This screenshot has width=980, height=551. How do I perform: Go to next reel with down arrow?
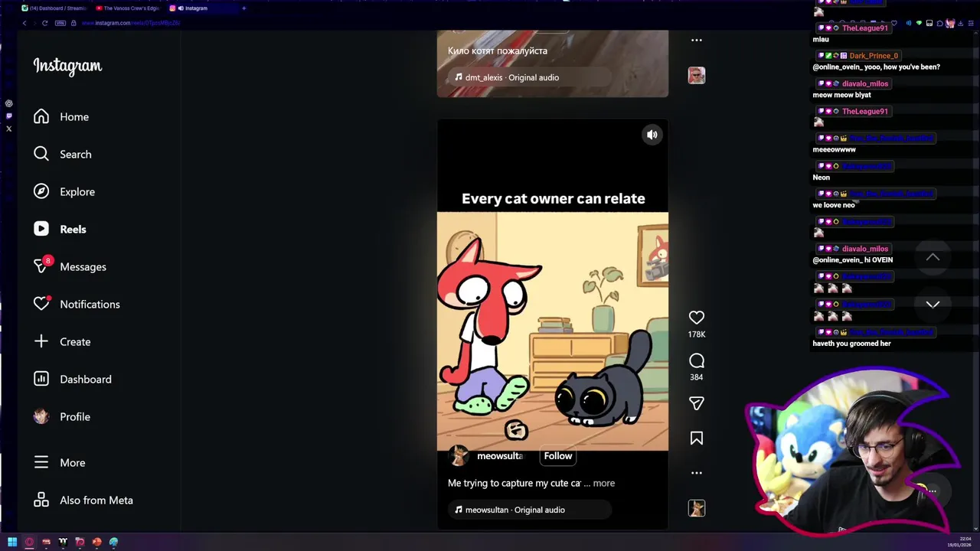[933, 305]
